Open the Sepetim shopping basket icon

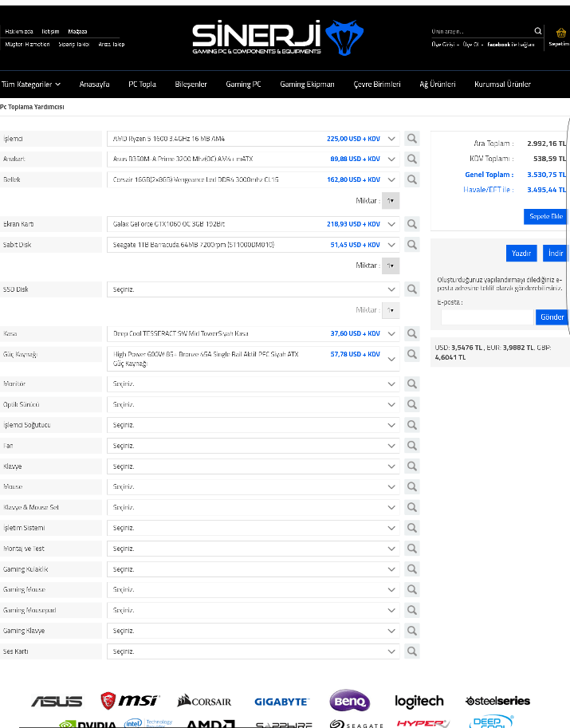tap(560, 33)
